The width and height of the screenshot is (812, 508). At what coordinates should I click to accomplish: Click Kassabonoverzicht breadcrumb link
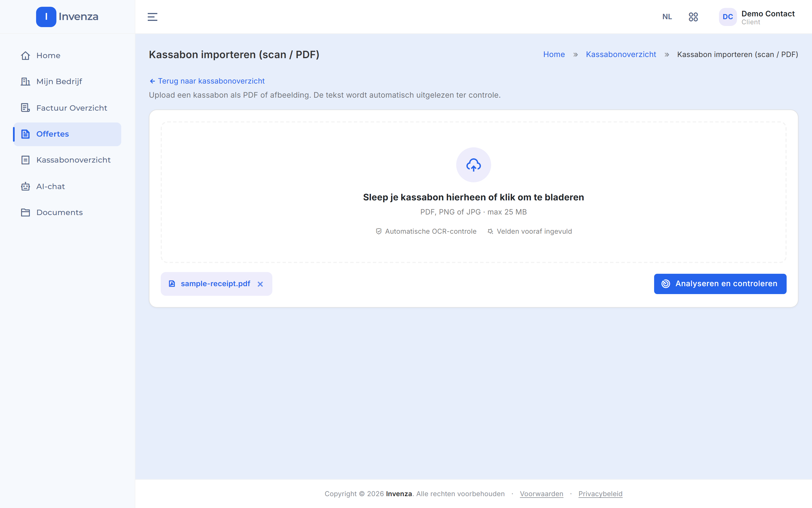(621, 54)
